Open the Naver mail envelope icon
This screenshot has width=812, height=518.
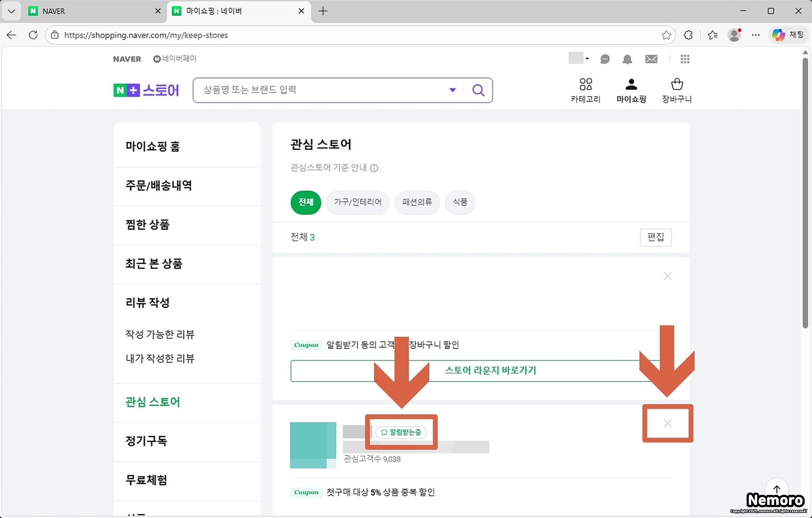pyautogui.click(x=651, y=59)
